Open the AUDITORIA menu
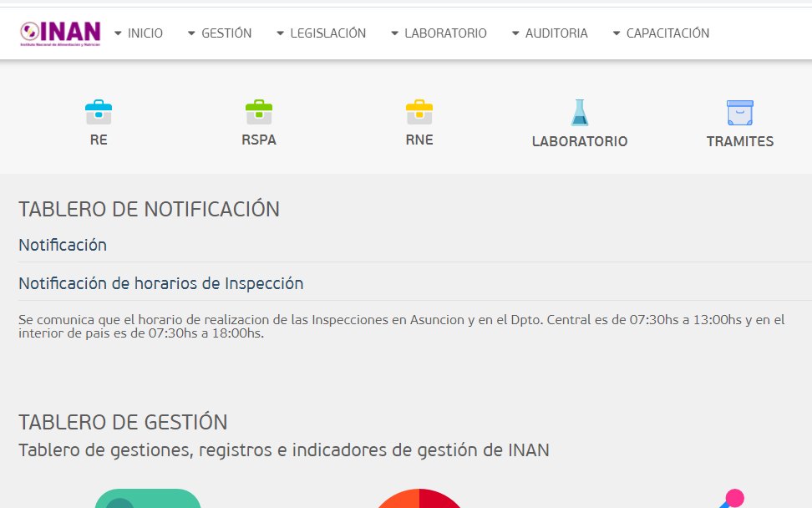 pyautogui.click(x=556, y=33)
